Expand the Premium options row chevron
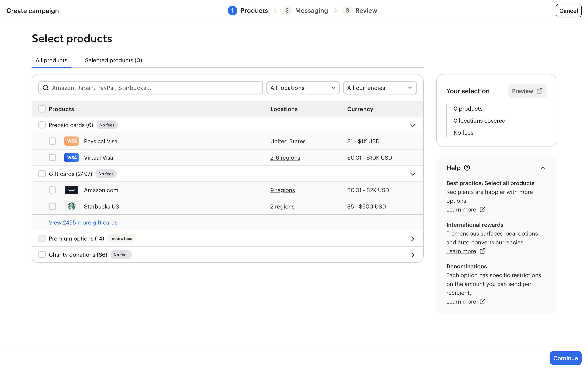 pos(412,239)
